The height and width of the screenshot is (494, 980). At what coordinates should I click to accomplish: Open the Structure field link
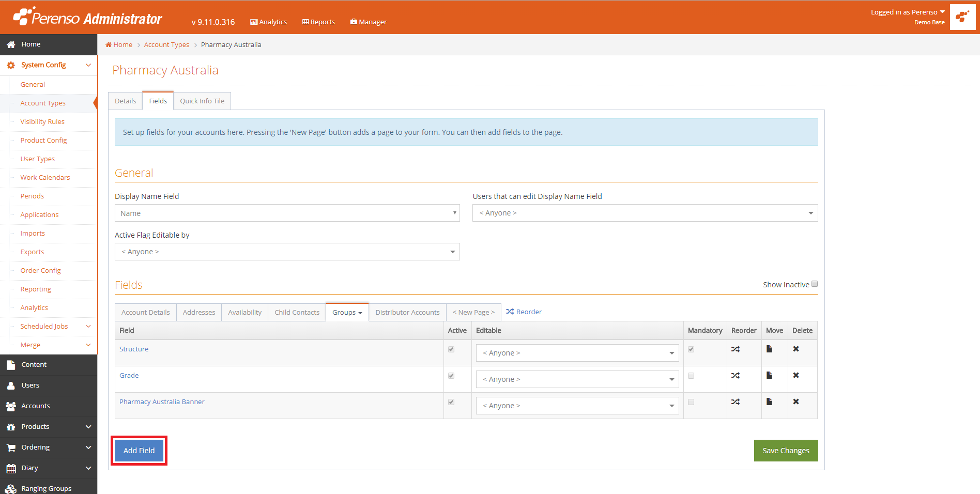click(134, 349)
